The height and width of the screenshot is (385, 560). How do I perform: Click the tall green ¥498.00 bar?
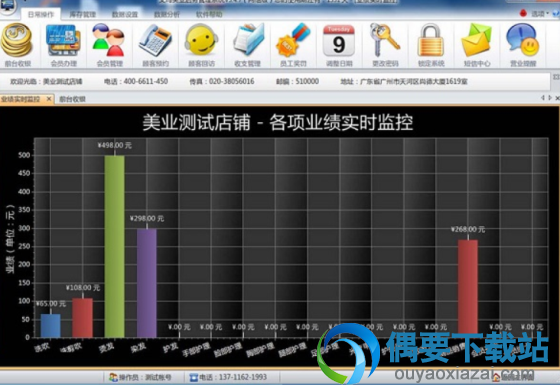tap(115, 246)
